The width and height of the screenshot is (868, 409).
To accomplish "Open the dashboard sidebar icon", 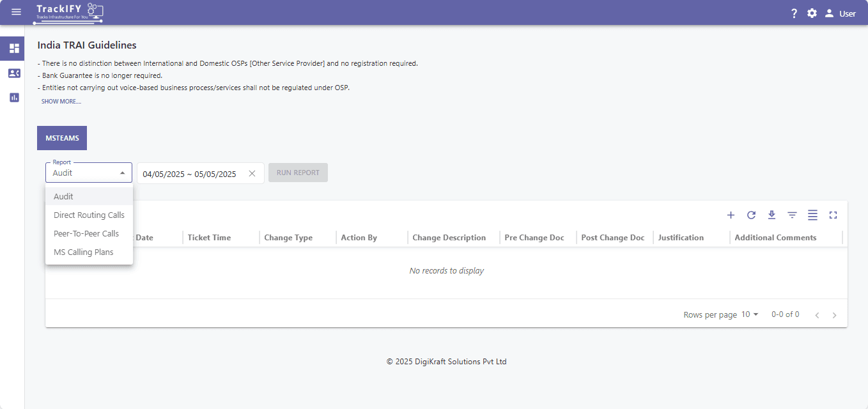I will pos(14,49).
